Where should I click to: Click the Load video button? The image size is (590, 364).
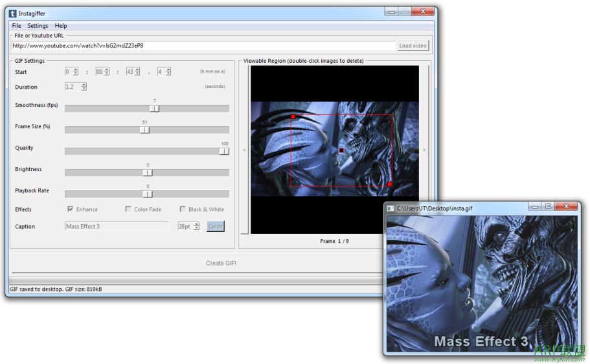coord(413,46)
